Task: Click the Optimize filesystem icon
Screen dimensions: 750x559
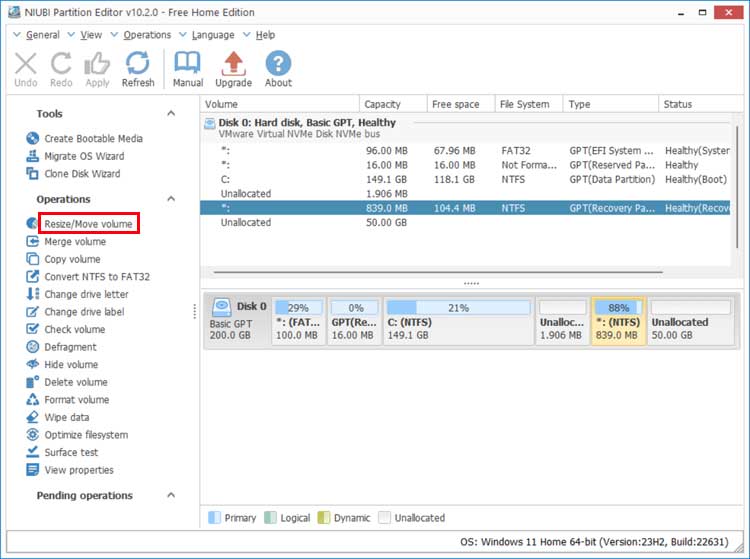Action: coord(33,435)
